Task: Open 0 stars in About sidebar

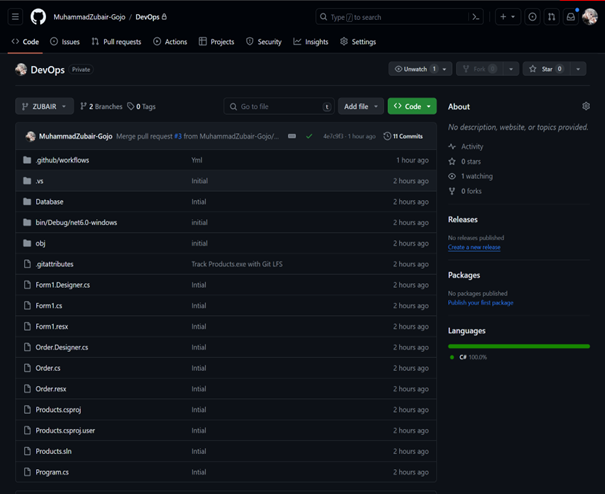Action: pyautogui.click(x=465, y=162)
